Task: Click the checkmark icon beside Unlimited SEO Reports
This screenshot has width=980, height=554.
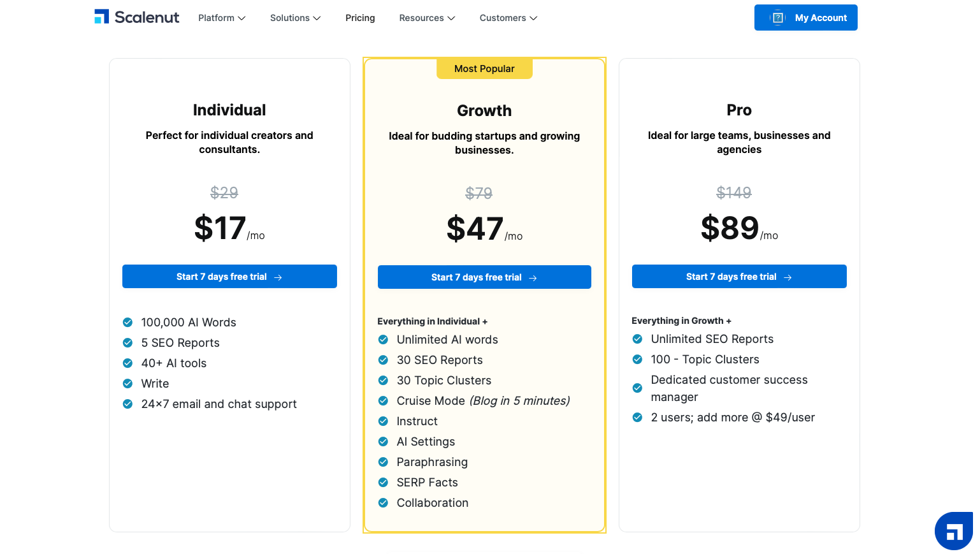Action: [637, 339]
